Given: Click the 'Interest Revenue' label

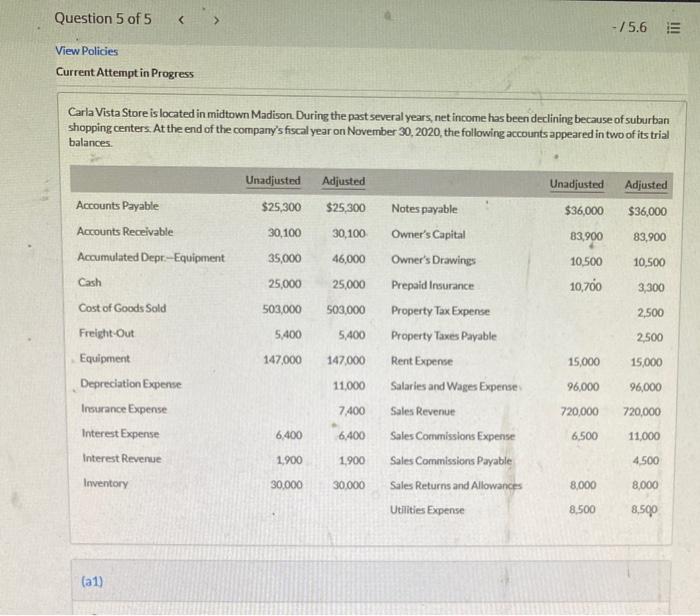Looking at the screenshot, I should [121, 458].
